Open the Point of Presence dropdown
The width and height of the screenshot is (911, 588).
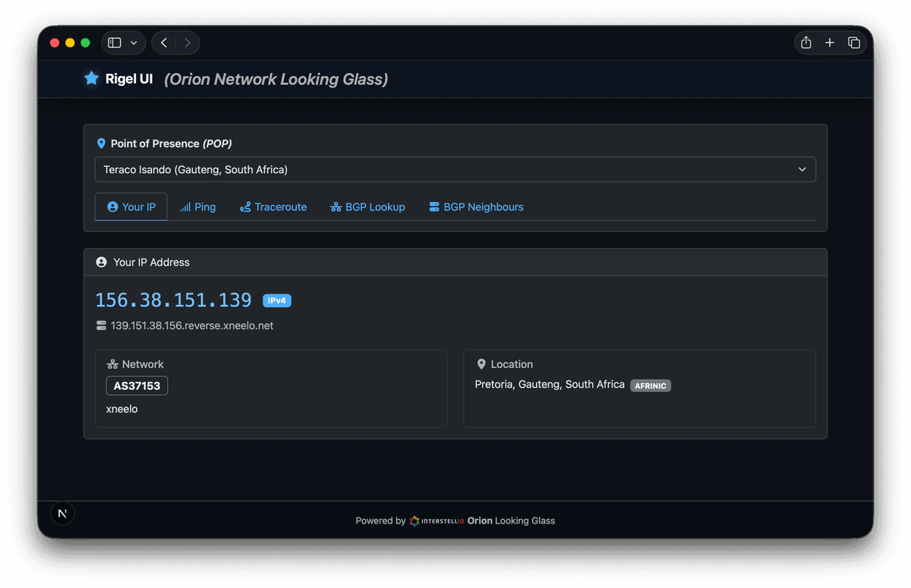455,170
